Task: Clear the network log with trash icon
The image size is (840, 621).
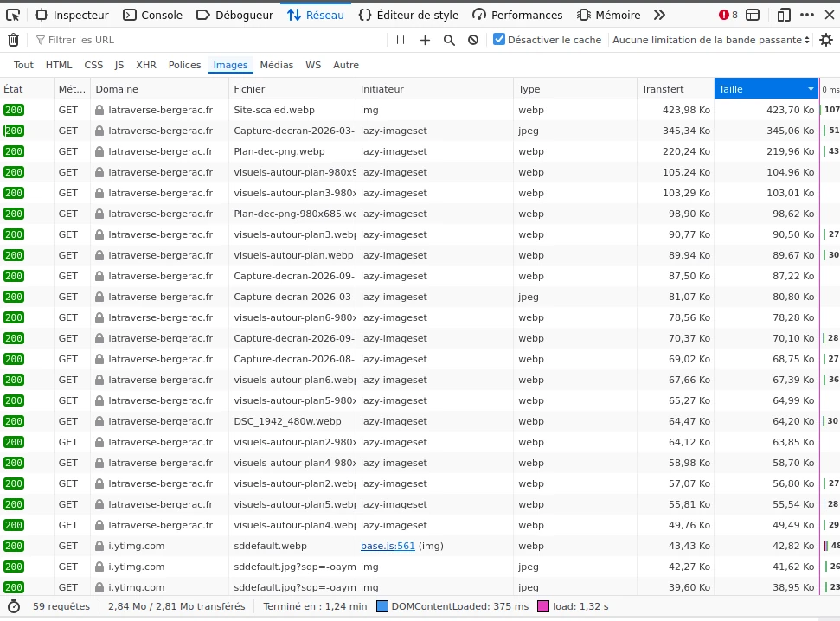Action: pyautogui.click(x=13, y=40)
